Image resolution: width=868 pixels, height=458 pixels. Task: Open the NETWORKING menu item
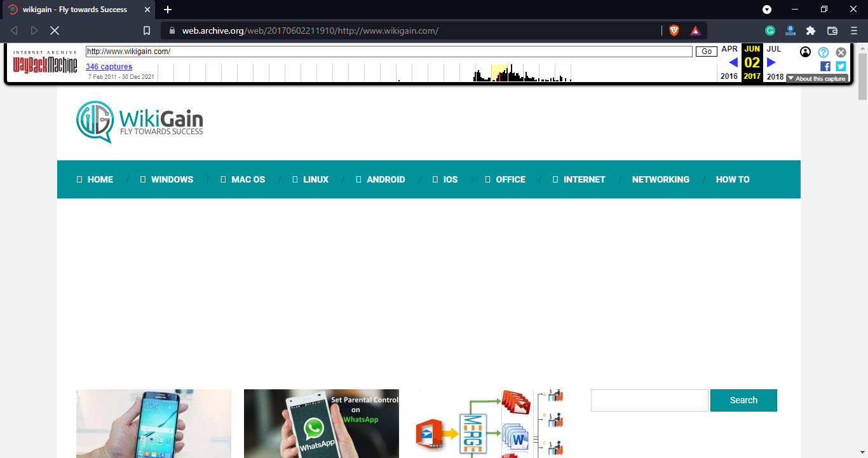click(x=661, y=179)
